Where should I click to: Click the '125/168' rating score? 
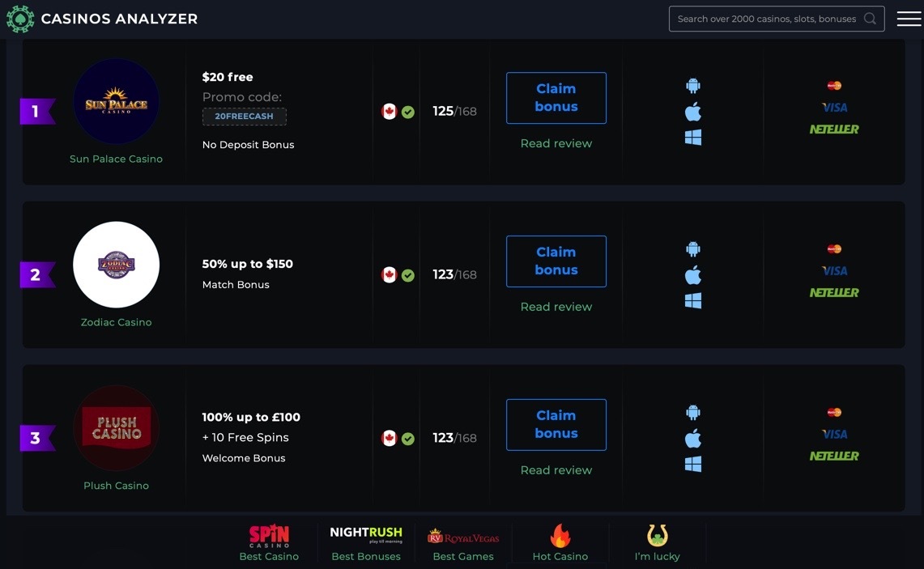click(454, 112)
